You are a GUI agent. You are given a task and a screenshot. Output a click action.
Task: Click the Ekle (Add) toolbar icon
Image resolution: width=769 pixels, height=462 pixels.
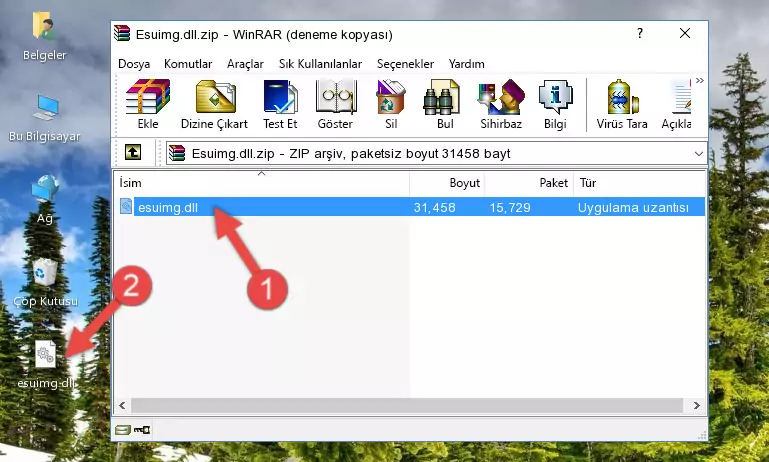(x=148, y=104)
